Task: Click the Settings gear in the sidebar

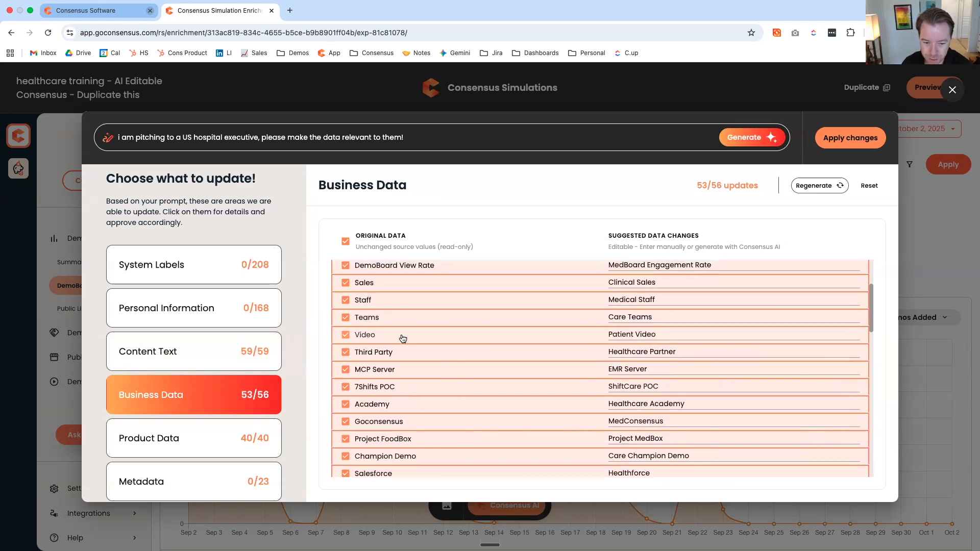Action: 54,488
